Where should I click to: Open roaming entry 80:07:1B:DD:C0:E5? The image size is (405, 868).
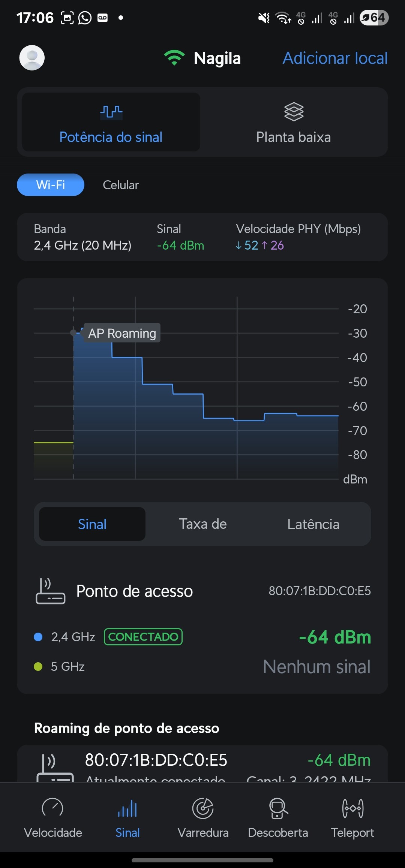click(156, 760)
